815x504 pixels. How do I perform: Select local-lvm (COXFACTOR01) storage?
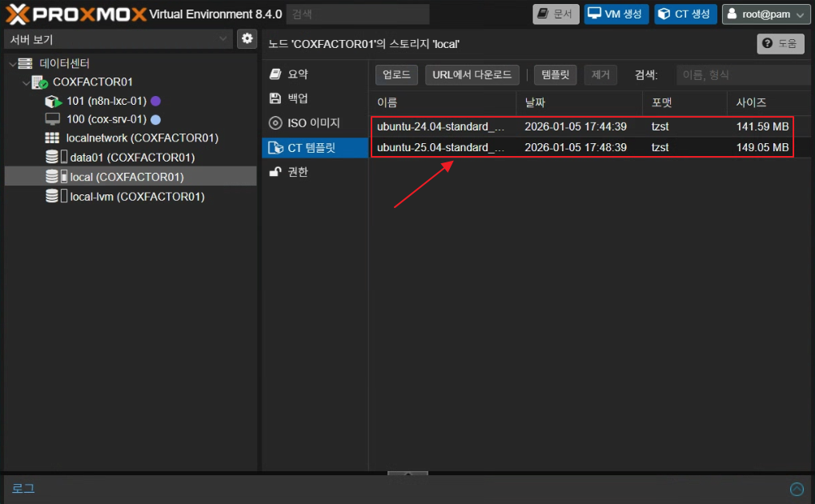(130, 197)
